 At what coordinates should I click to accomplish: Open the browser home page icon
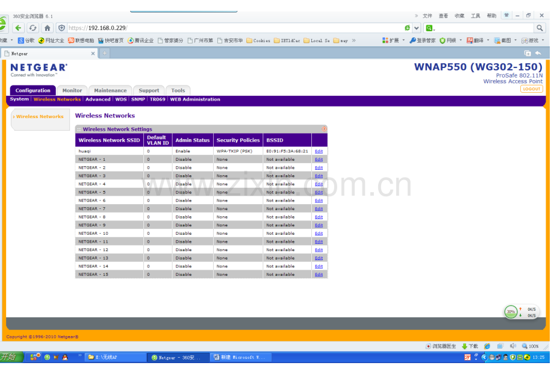[48, 28]
